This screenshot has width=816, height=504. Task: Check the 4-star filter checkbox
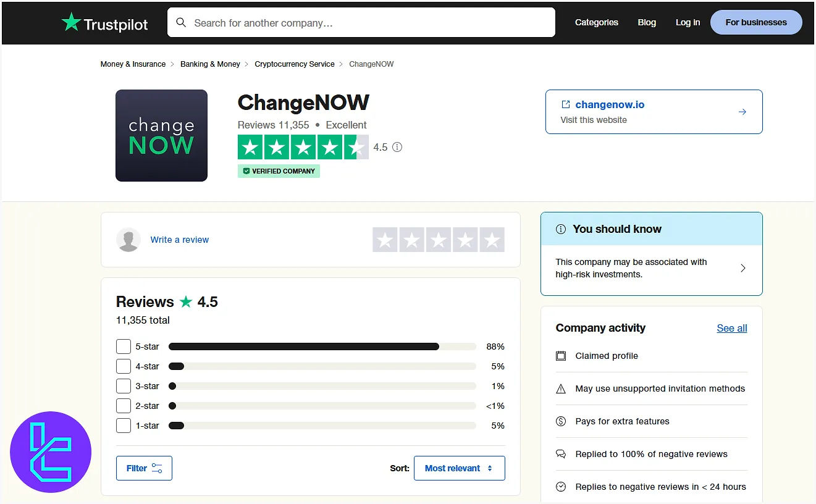[124, 366]
